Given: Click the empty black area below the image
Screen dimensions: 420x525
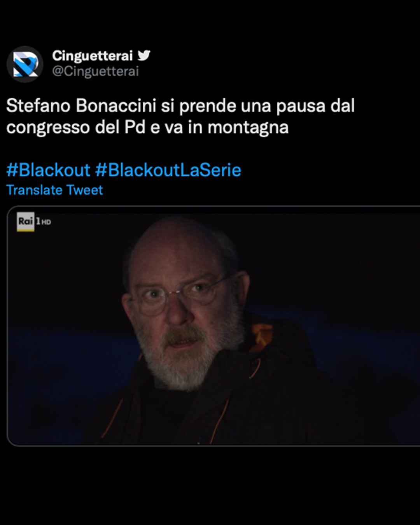Looking at the screenshot, I should tap(210, 486).
